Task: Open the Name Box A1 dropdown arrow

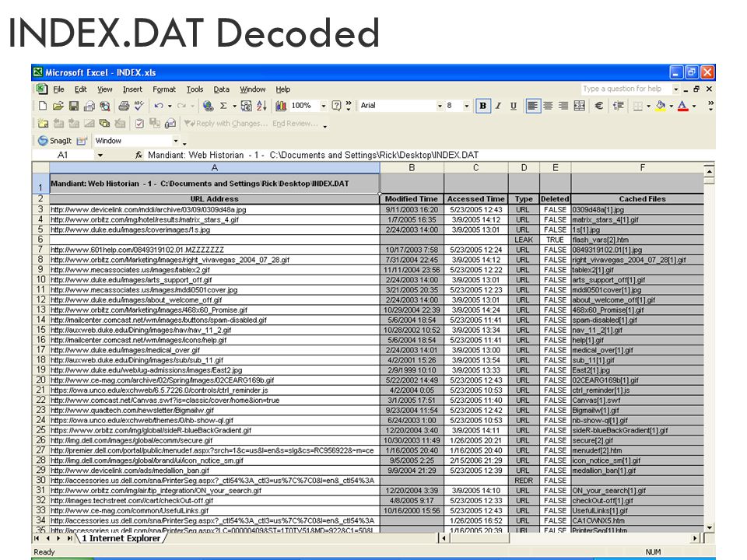Action: (x=100, y=156)
